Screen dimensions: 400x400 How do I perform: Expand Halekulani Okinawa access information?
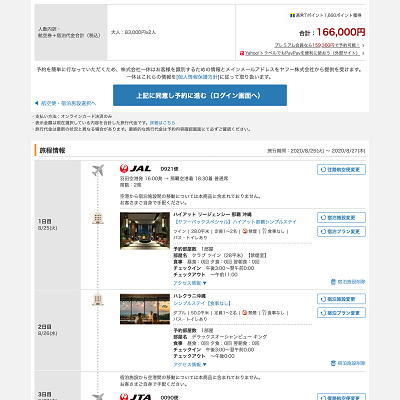(x=190, y=365)
